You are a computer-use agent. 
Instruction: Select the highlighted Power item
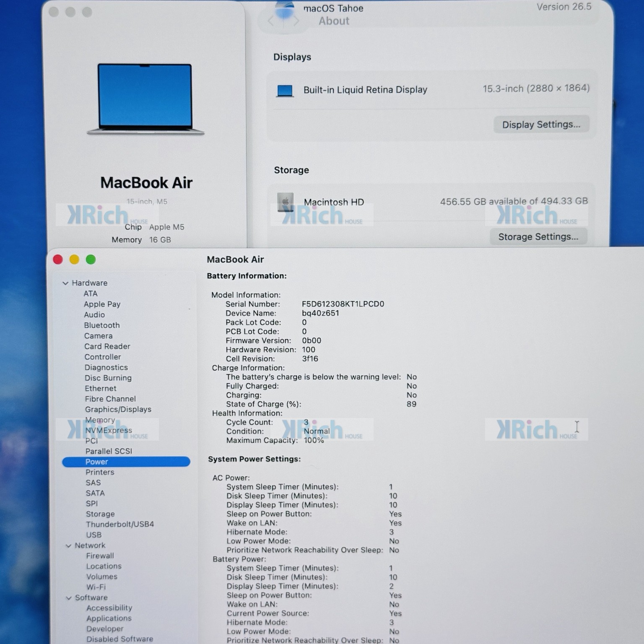pos(126,462)
